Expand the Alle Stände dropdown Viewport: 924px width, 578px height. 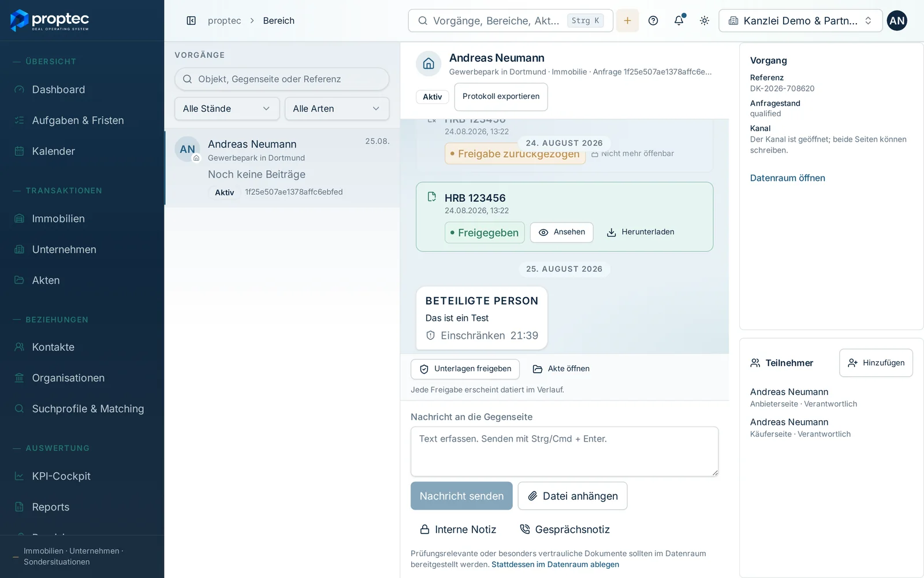tap(227, 109)
